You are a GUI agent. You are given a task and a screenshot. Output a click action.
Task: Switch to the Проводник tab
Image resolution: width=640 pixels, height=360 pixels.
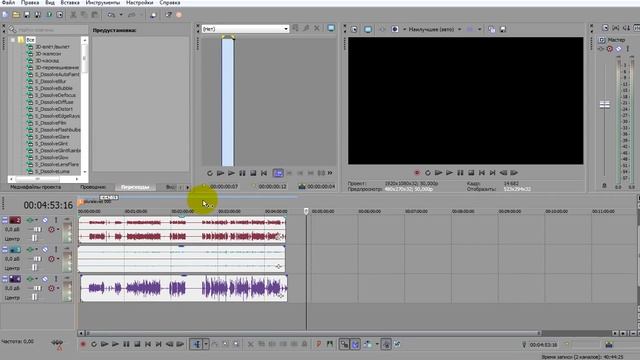93,187
